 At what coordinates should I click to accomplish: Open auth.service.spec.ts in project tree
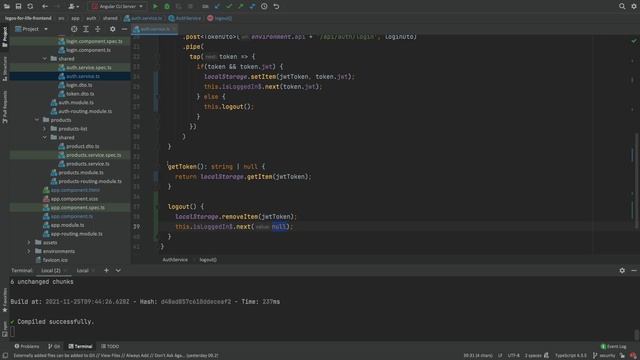coord(89,67)
